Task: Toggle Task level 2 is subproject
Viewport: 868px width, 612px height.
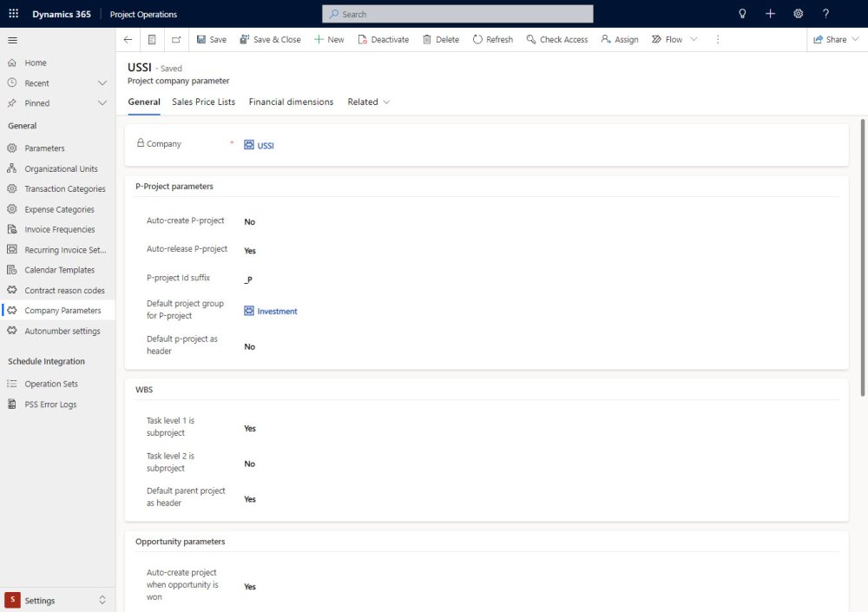Action: [250, 464]
